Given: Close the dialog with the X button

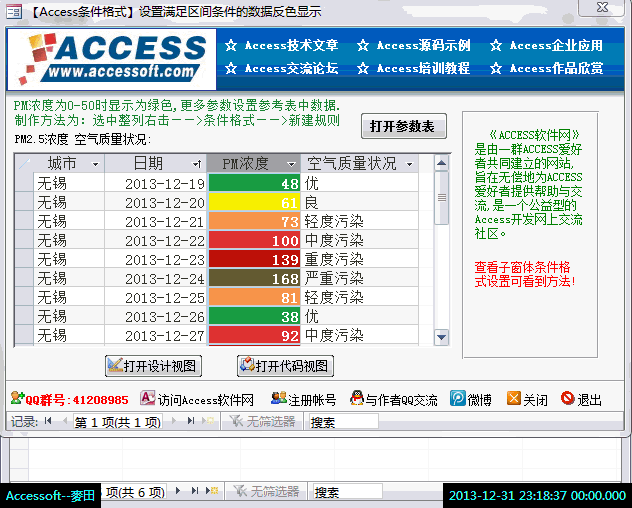Looking at the screenshot, I should click(603, 7).
